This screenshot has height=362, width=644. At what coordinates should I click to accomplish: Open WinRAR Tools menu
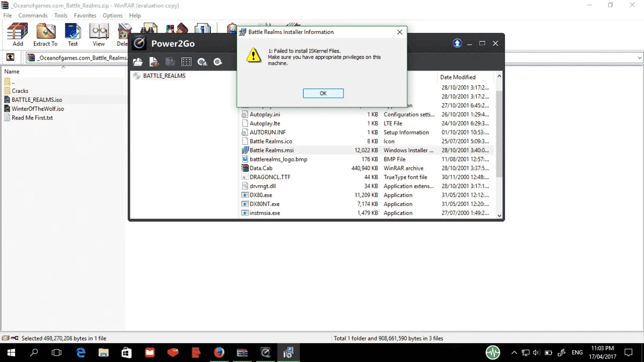[61, 16]
